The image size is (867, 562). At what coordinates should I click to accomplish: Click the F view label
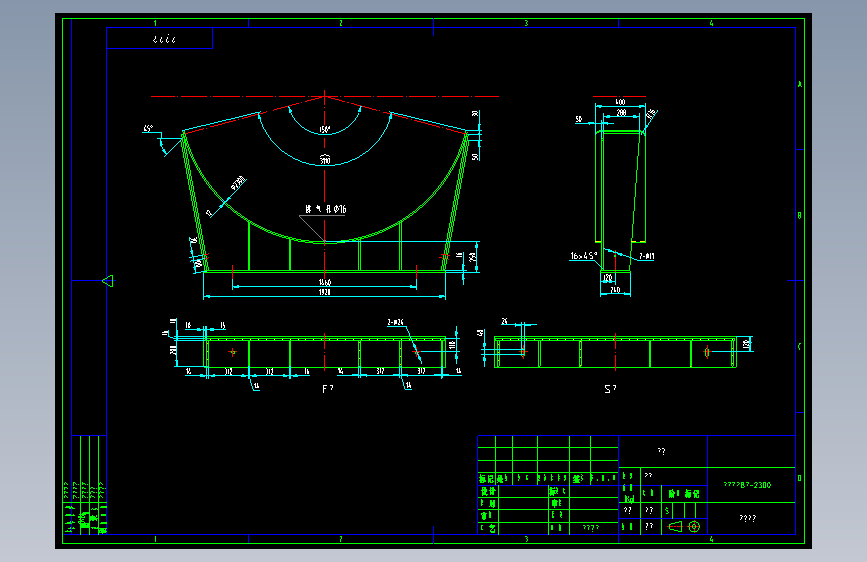point(327,389)
